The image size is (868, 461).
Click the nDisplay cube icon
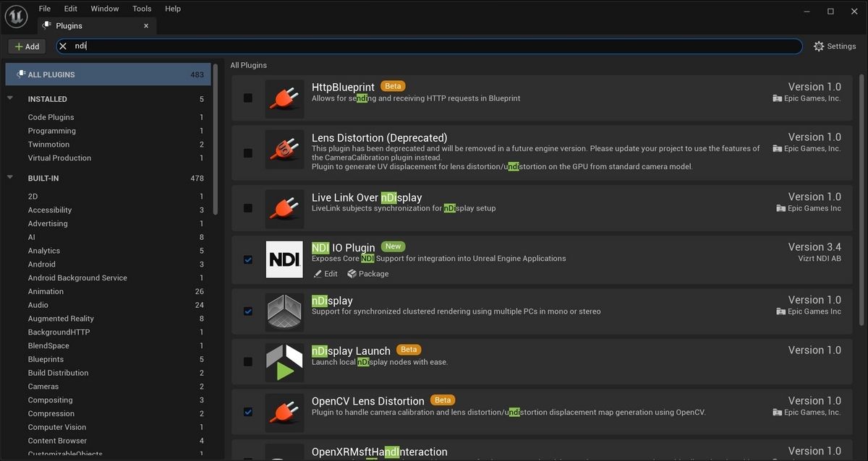coord(284,311)
